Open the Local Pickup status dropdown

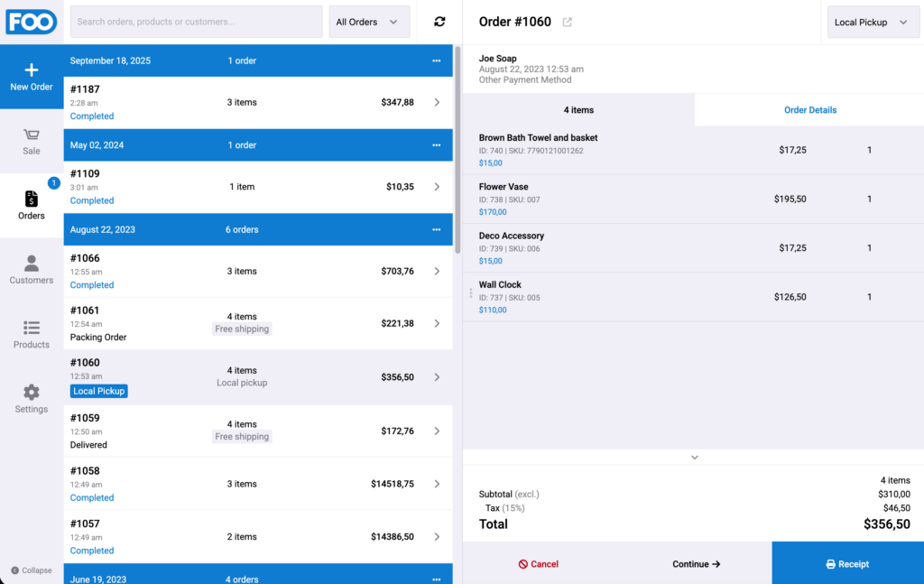873,22
